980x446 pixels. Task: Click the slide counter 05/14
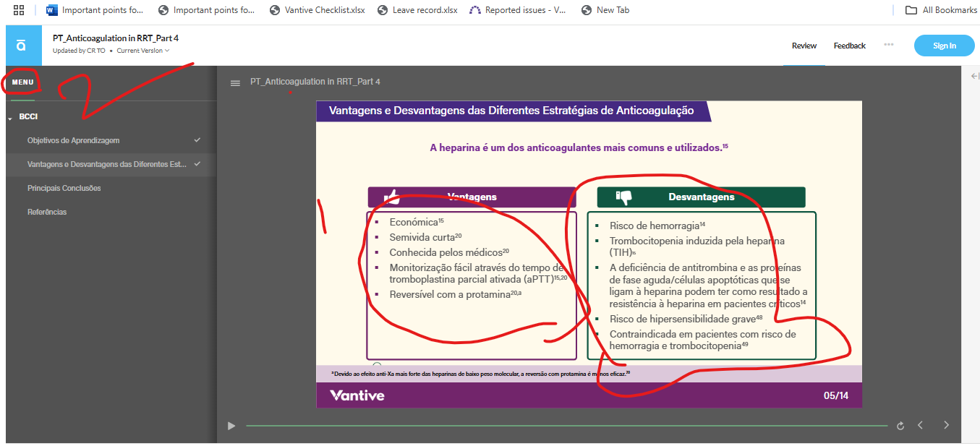pyautogui.click(x=836, y=395)
